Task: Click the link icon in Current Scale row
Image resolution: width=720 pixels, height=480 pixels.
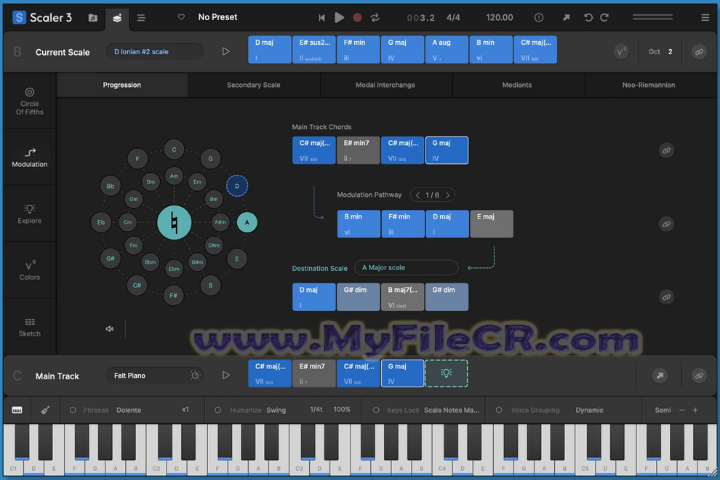Action: [699, 52]
